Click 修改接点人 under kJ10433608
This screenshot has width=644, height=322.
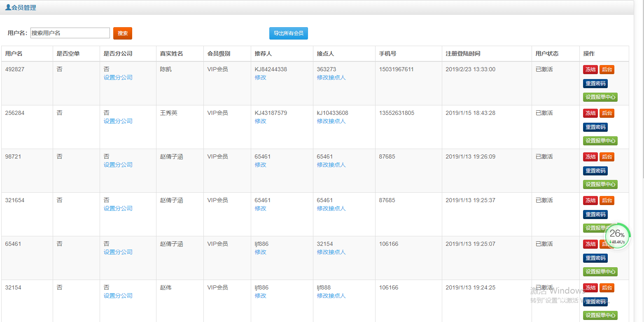331,121
